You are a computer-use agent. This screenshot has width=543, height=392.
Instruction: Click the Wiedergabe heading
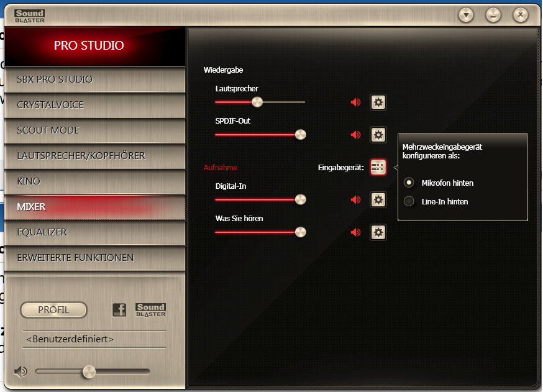tap(224, 70)
